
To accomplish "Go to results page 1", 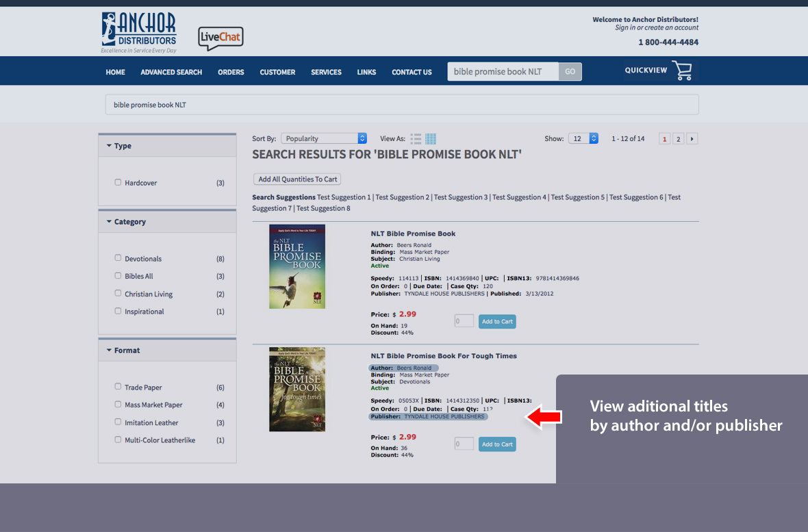I will pos(664,139).
